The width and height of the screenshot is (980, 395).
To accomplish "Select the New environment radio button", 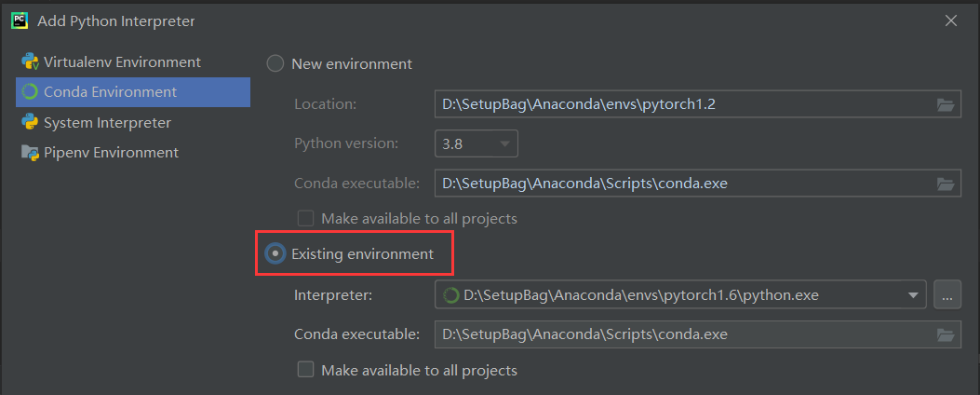I will coord(275,63).
